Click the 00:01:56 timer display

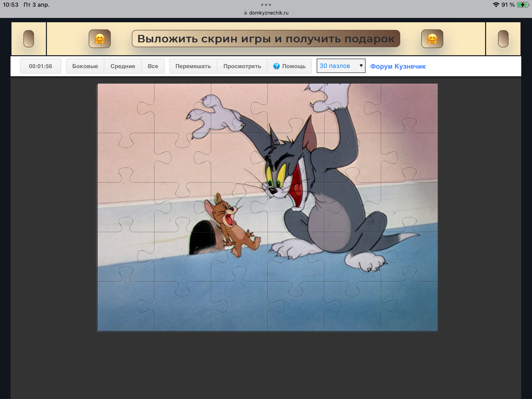40,66
